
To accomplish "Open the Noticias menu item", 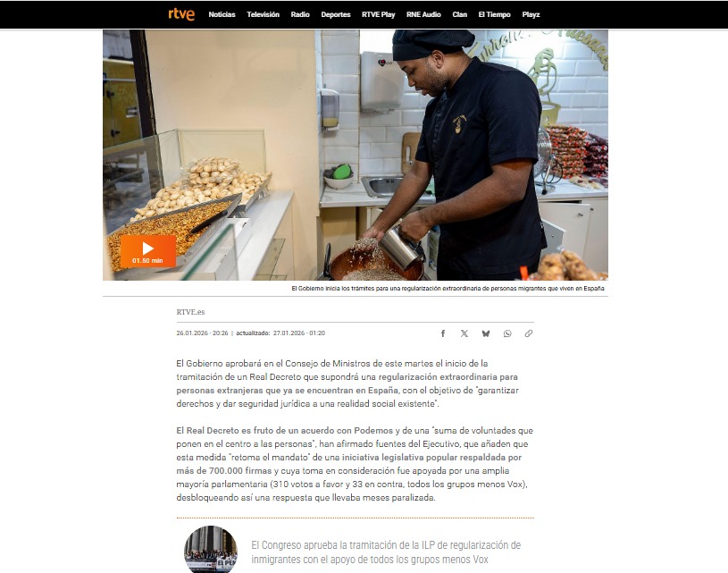I will click(x=222, y=14).
